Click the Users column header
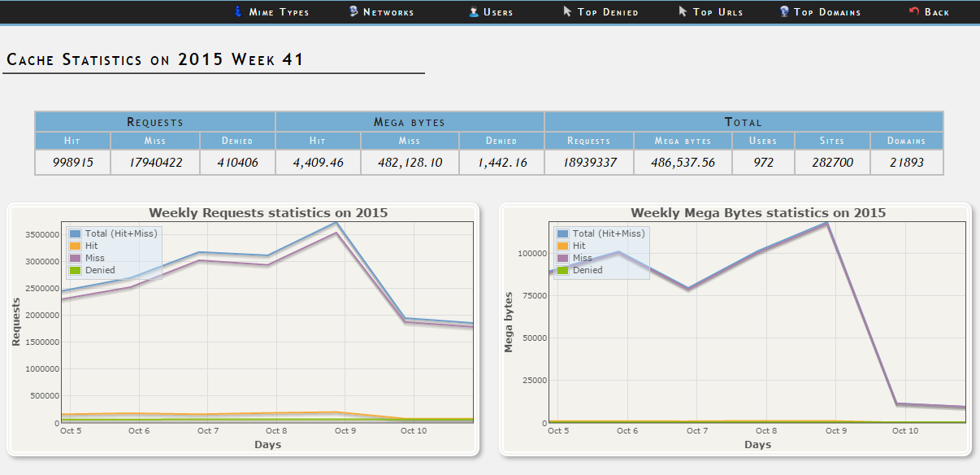Screen dimensions: 980x475 click(x=763, y=141)
